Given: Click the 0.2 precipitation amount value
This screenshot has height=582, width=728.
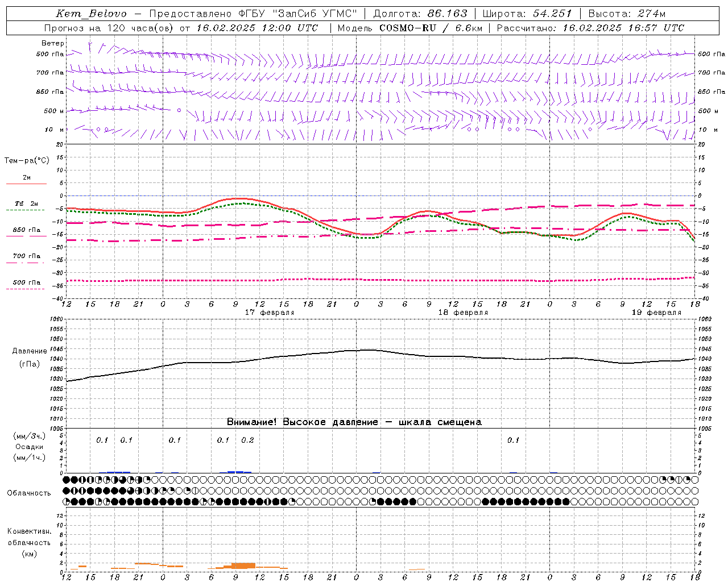Looking at the screenshot, I should click(247, 440).
